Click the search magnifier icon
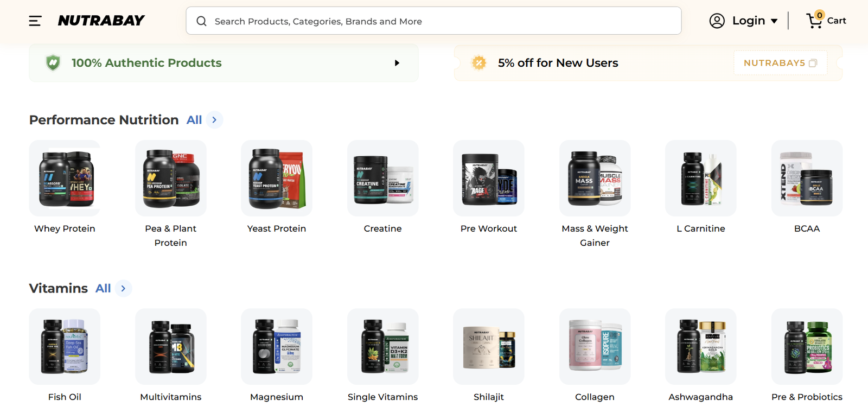The width and height of the screenshot is (868, 413). (201, 21)
